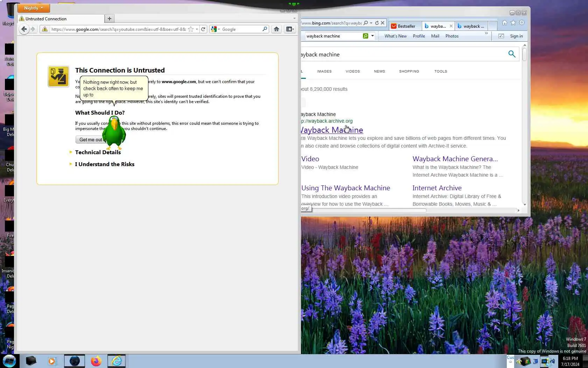
Task: Open the Wayback Machine General link
Action: click(455, 159)
